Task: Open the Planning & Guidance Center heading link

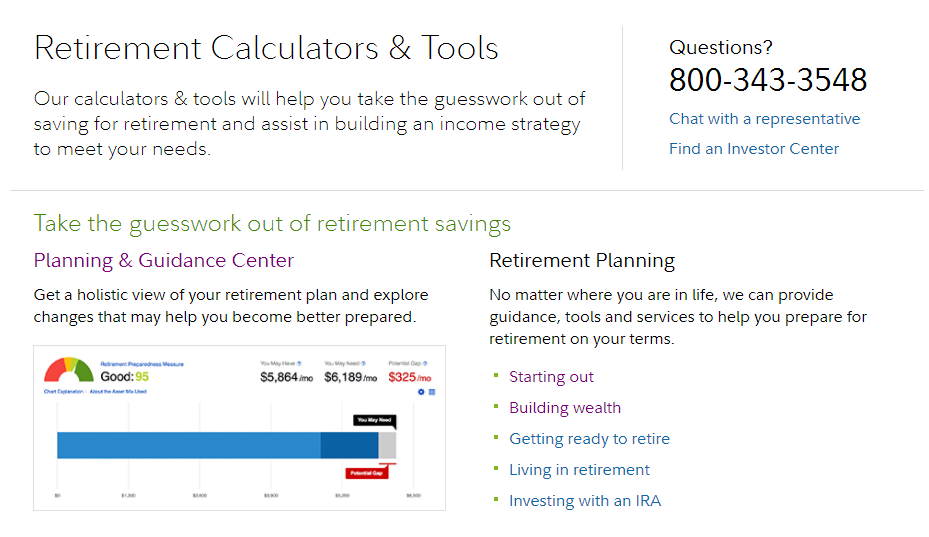Action: click(x=164, y=261)
